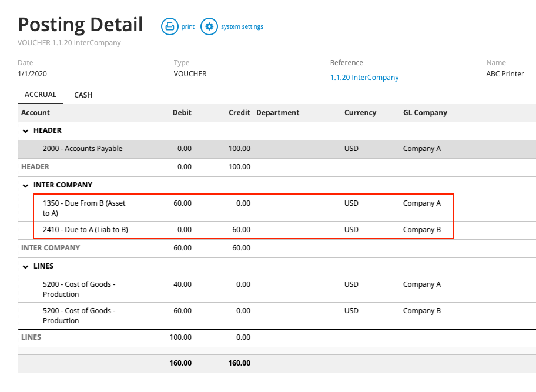The height and width of the screenshot is (392, 536).
Task: Click the GL Company column header
Action: coord(425,113)
